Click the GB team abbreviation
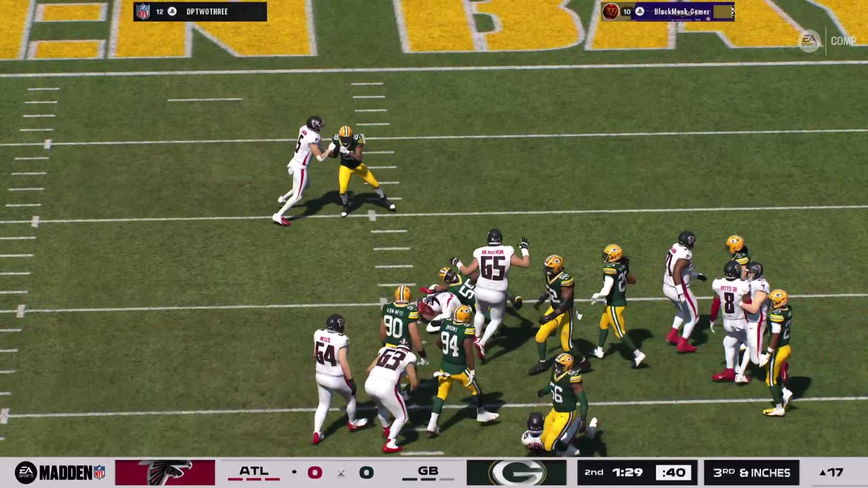The width and height of the screenshot is (868, 488). [x=428, y=471]
